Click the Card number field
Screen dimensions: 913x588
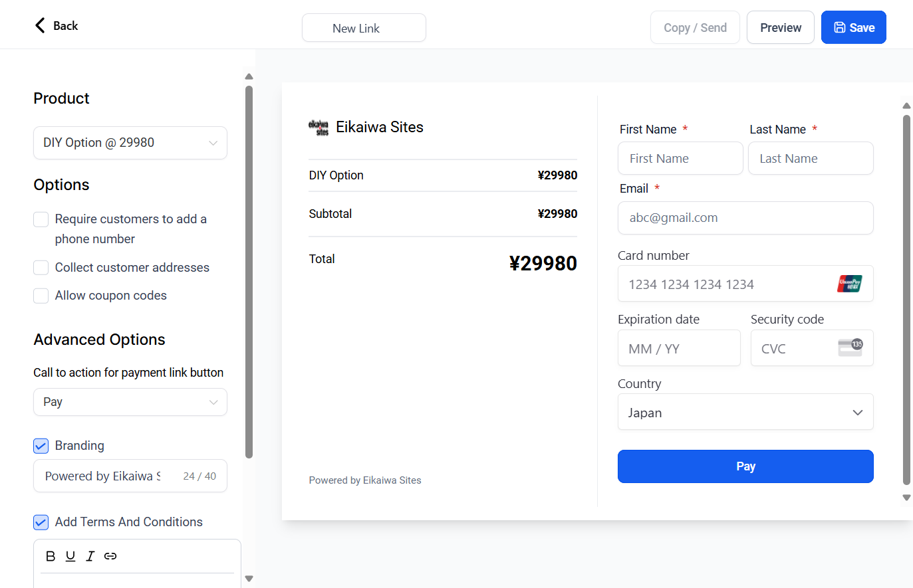coord(745,284)
